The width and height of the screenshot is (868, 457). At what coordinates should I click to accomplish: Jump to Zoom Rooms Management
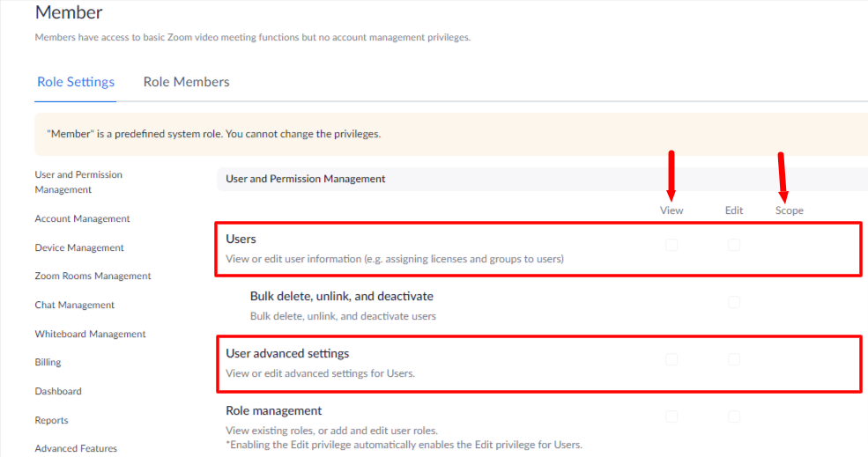click(x=93, y=276)
